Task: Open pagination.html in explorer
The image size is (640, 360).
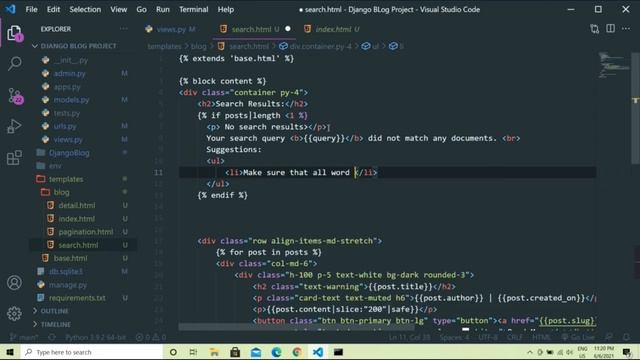Action: [86, 231]
